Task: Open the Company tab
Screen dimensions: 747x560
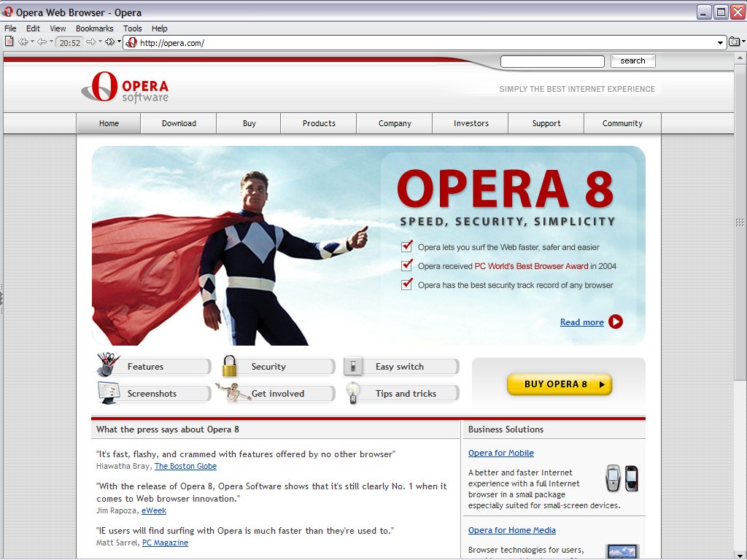Action: coord(395,123)
